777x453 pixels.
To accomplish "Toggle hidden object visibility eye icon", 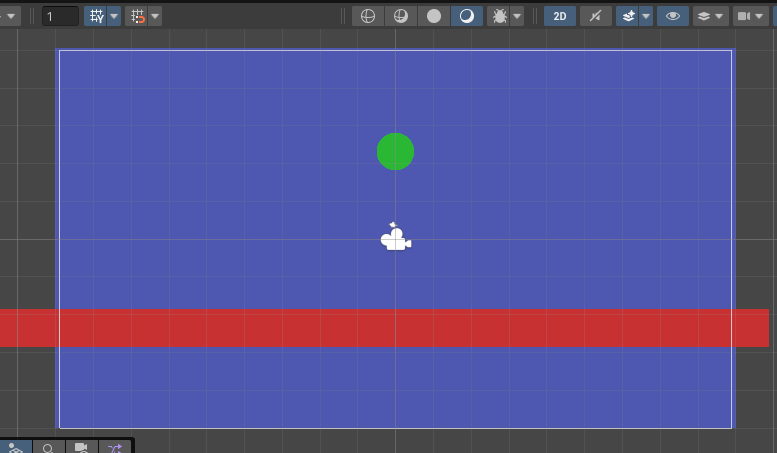I will coord(673,16).
